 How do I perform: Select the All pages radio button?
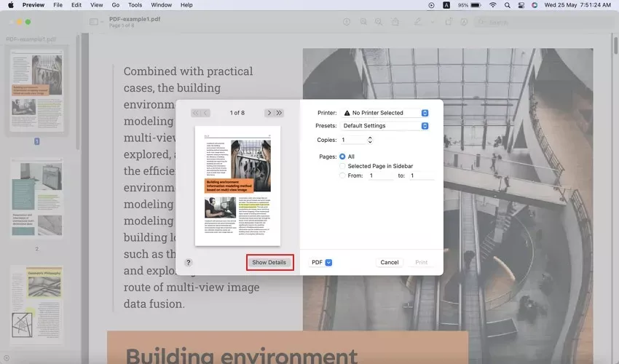coord(343,157)
